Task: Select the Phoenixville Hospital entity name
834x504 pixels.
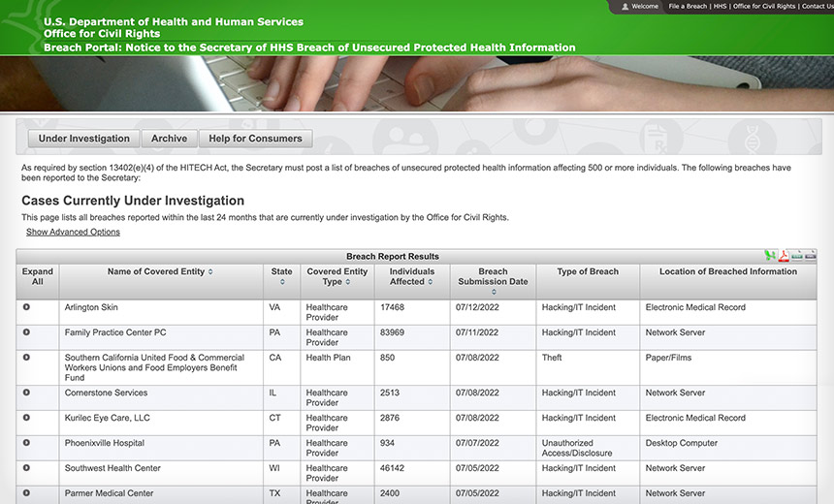Action: [105, 443]
